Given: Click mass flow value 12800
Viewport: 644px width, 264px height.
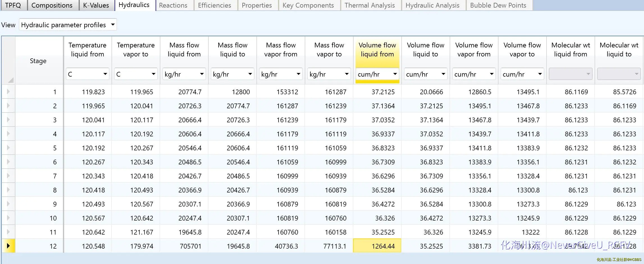Looking at the screenshot, I should pyautogui.click(x=233, y=92).
